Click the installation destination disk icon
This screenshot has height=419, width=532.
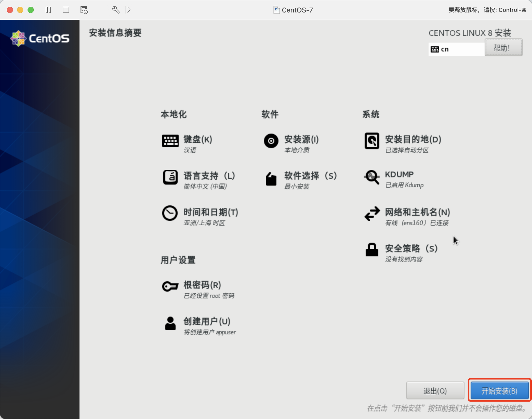(x=372, y=141)
